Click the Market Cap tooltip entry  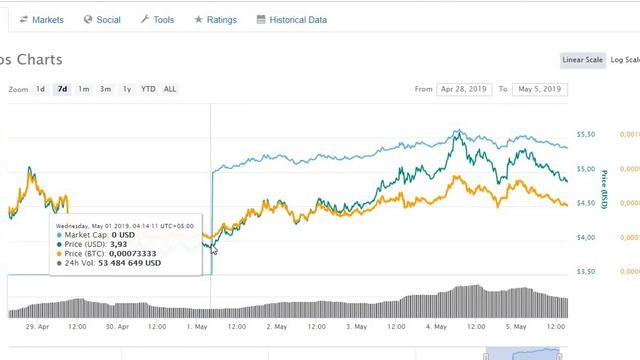tap(96, 235)
